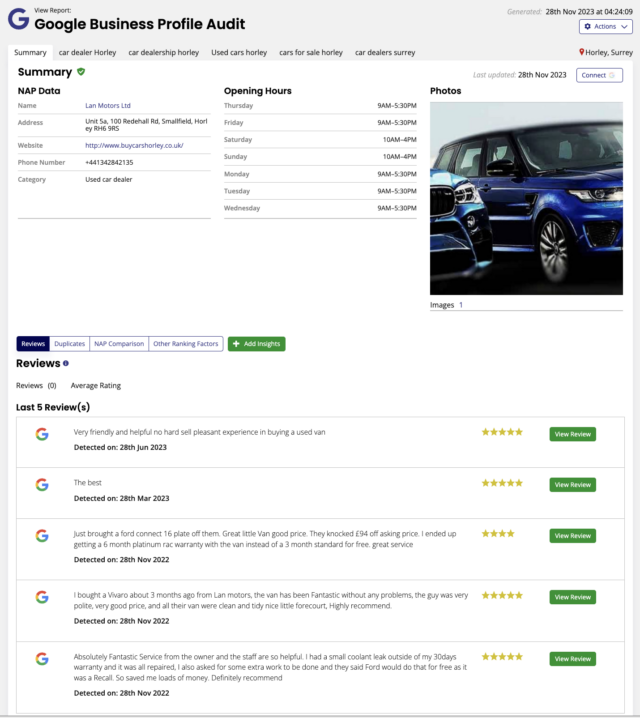Screen dimensions: 640x718
Task: View Review for the Vivaro review
Action: 573,597
